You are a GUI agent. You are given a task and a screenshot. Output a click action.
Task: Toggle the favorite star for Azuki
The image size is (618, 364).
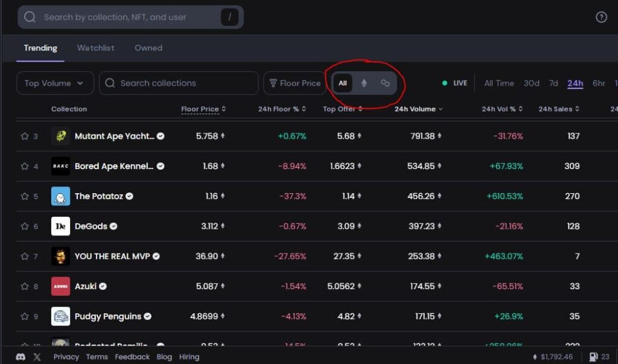pos(25,287)
